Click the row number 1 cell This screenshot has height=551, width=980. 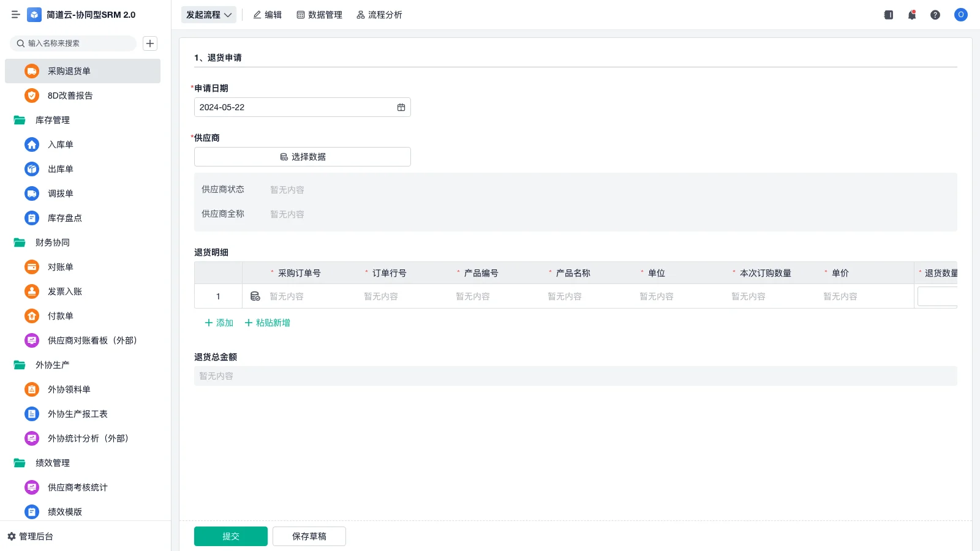pos(218,296)
